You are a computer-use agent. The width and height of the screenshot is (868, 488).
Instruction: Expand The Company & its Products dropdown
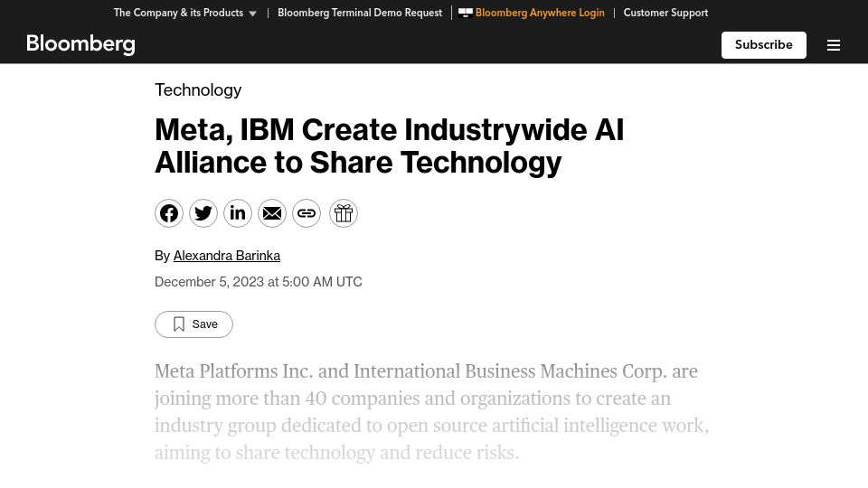(x=184, y=13)
